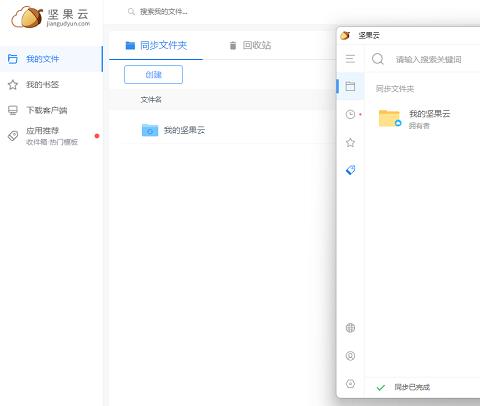Switch to the 回收站 tab

[x=250, y=45]
